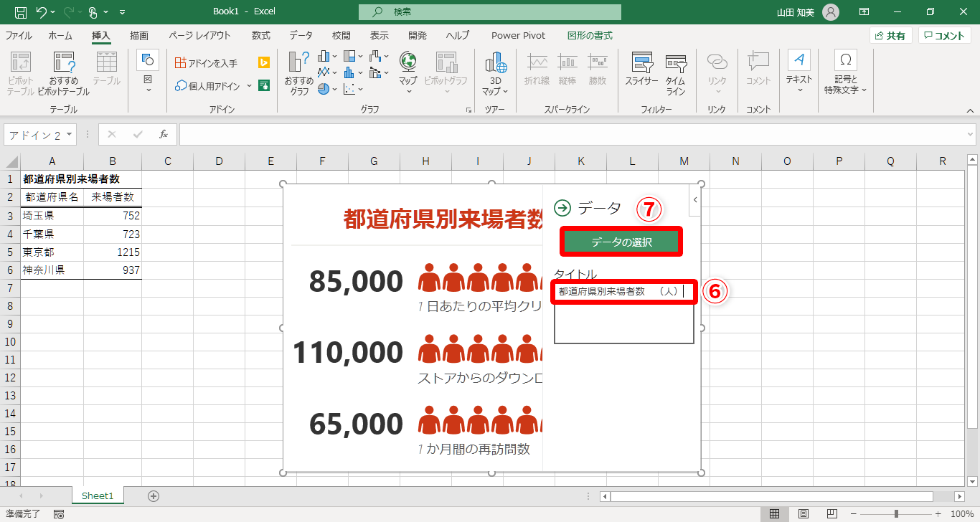Open Customize Quick Access Toolbar dropdown
The image size is (980, 522).
[122, 12]
